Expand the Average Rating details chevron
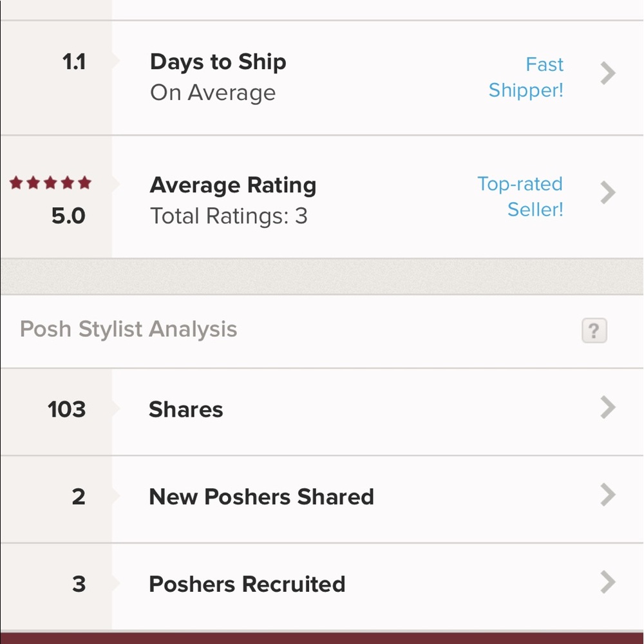The width and height of the screenshot is (644, 644). point(607,193)
